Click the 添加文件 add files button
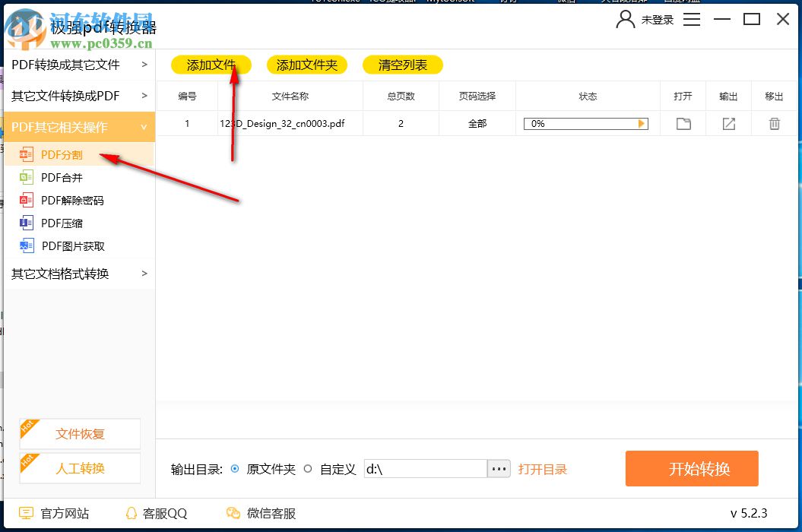This screenshot has height=532, width=802. 211,65
